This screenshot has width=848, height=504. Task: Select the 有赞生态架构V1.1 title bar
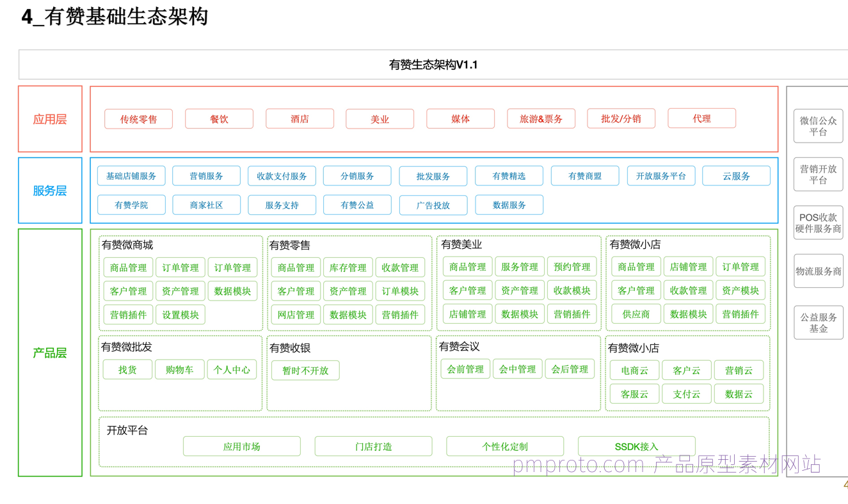click(x=433, y=65)
